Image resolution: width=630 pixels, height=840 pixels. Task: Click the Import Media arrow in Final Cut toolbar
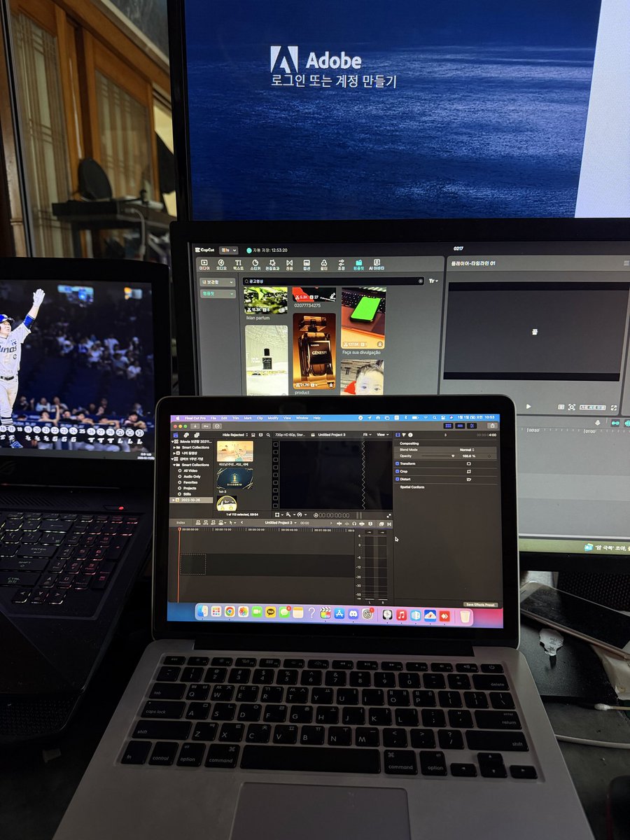pyautogui.click(x=195, y=426)
